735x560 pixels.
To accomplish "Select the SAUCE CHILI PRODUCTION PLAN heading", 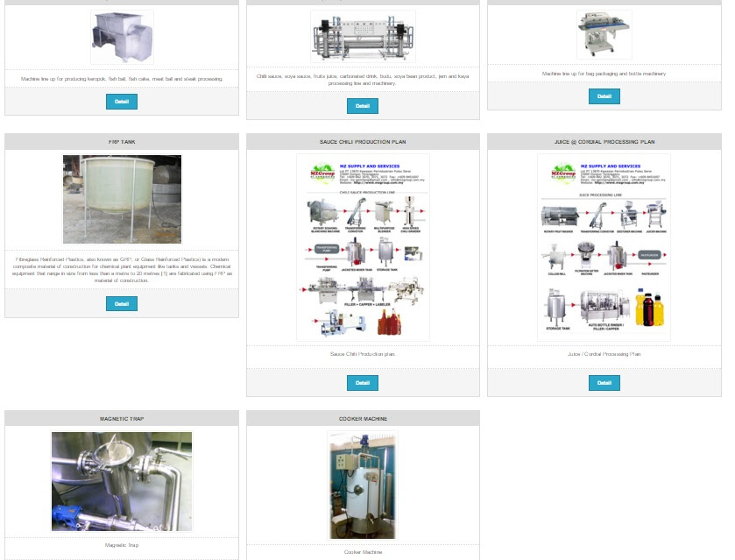I will coord(363,141).
